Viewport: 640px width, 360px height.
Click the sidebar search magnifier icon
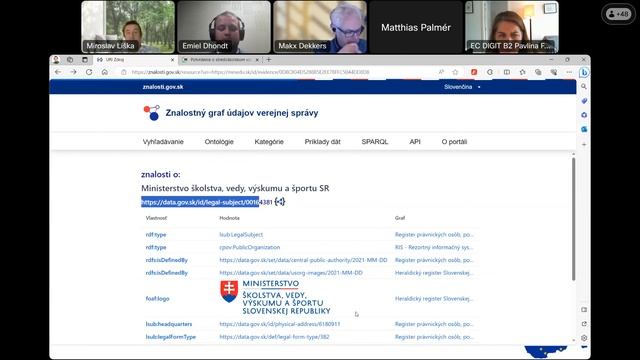tap(584, 87)
